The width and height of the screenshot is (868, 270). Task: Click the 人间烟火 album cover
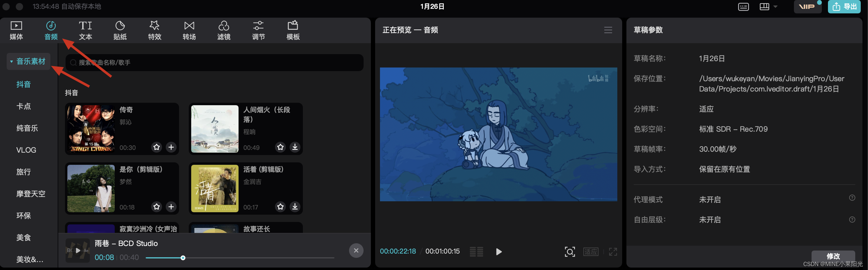tap(215, 129)
